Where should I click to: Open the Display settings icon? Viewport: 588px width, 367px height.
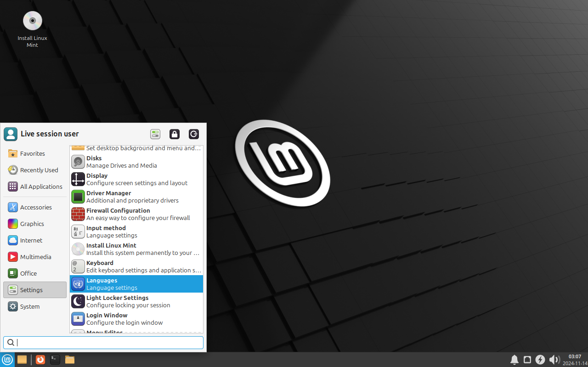[78, 179]
